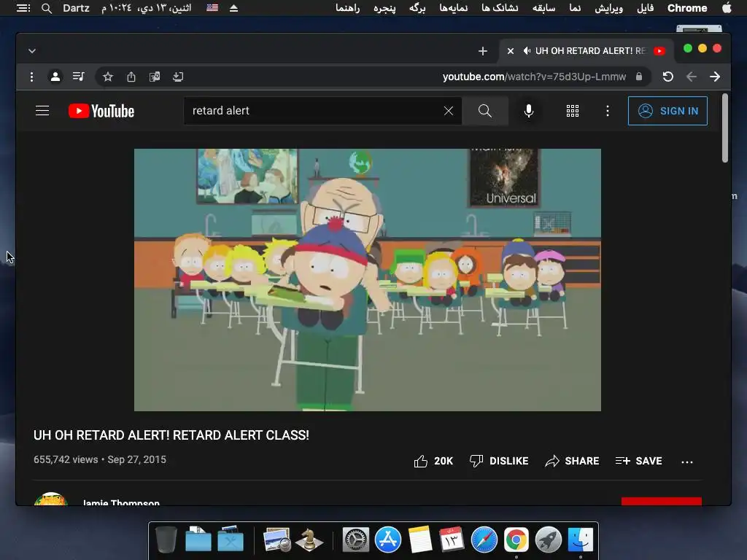Click the video player frame
The height and width of the screenshot is (560, 747).
click(368, 280)
